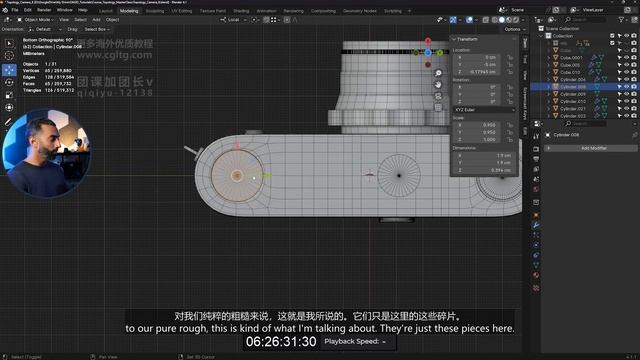
Task: Open the Add menu in viewport header
Action: click(96, 20)
